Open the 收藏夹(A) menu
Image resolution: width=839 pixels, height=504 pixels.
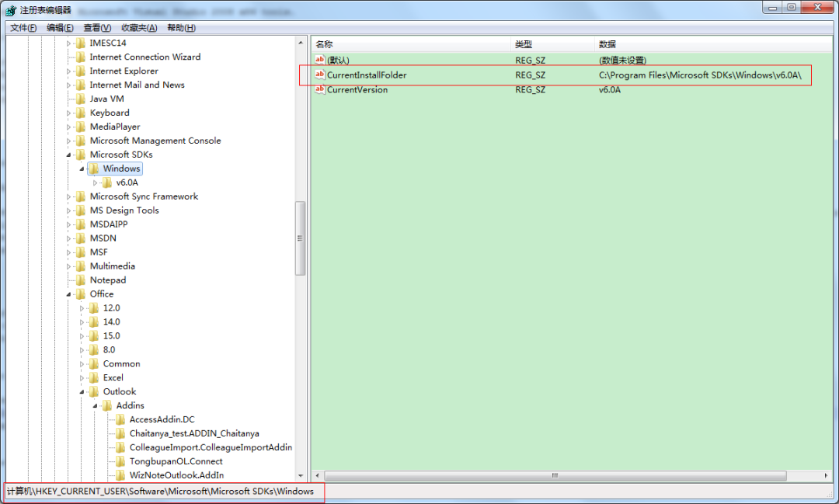[139, 28]
